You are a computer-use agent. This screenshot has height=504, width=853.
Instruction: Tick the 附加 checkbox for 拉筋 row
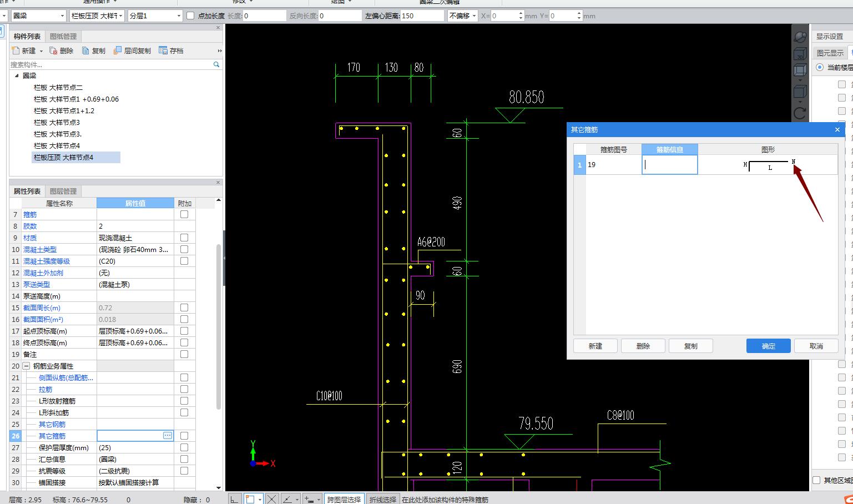(184, 389)
